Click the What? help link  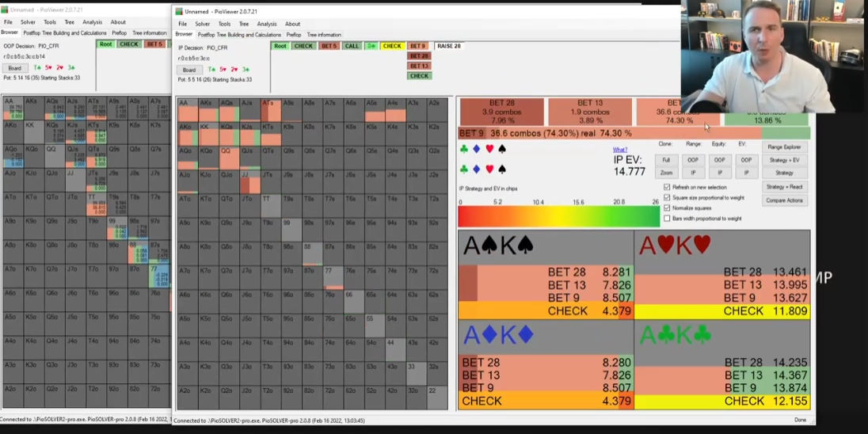click(x=620, y=150)
